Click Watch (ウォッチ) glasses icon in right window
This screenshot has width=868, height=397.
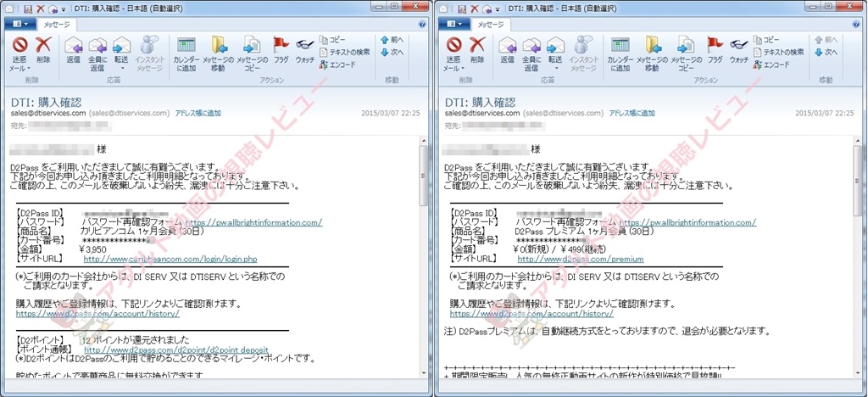click(x=739, y=44)
